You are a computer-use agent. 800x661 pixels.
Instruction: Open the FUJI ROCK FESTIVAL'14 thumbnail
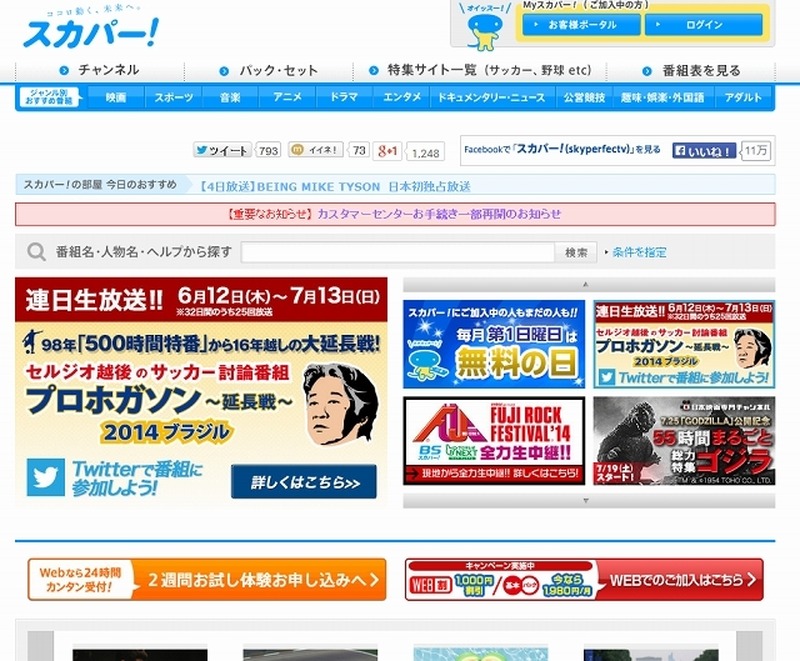pos(493,441)
